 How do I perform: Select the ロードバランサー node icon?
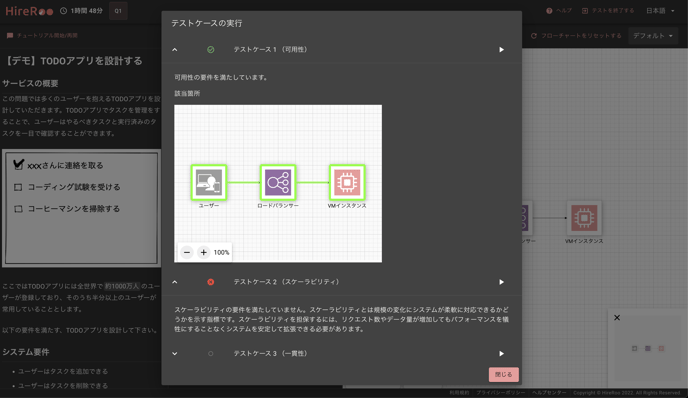pos(278,182)
